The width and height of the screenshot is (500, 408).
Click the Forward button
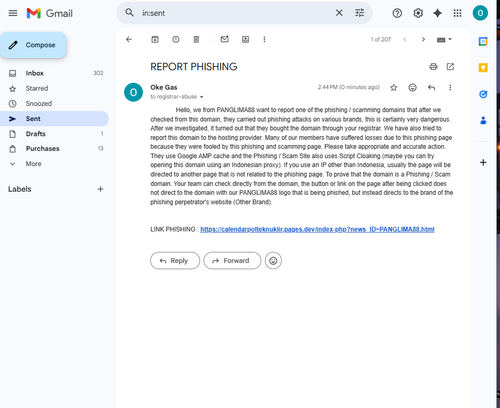232,261
